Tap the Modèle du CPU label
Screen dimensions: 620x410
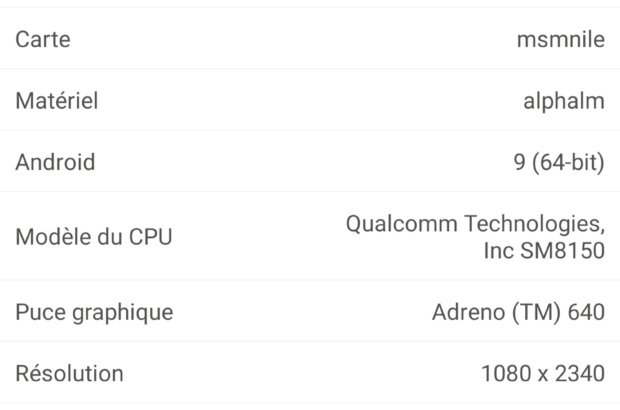click(x=93, y=237)
